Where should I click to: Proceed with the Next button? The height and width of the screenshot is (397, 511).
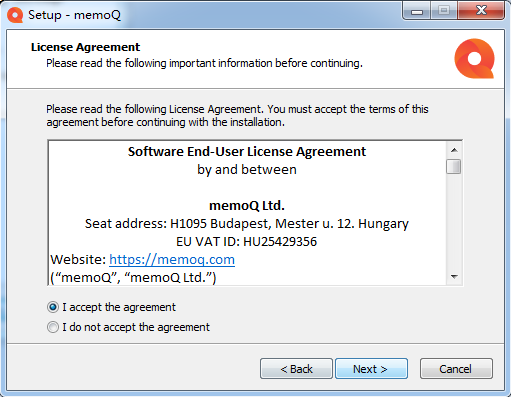click(x=371, y=369)
